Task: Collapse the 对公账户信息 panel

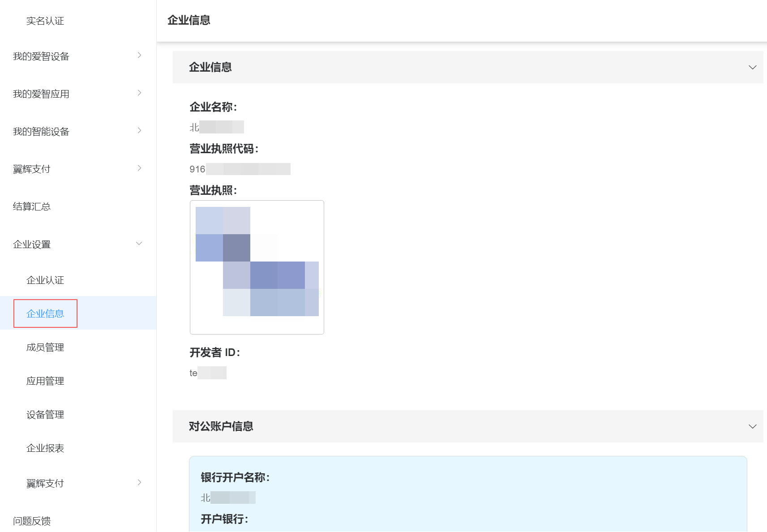Action: coord(752,426)
